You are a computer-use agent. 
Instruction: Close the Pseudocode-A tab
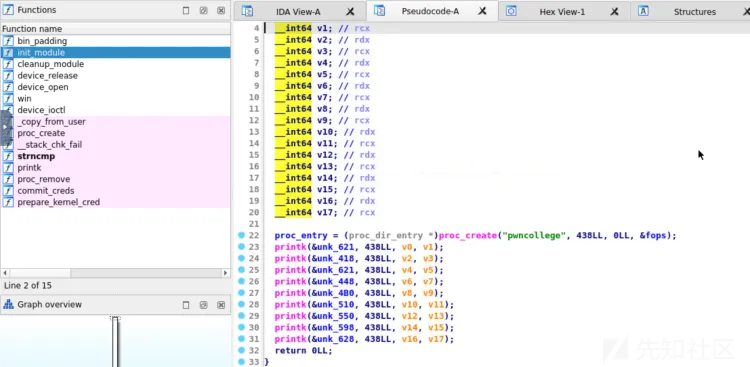pos(483,11)
